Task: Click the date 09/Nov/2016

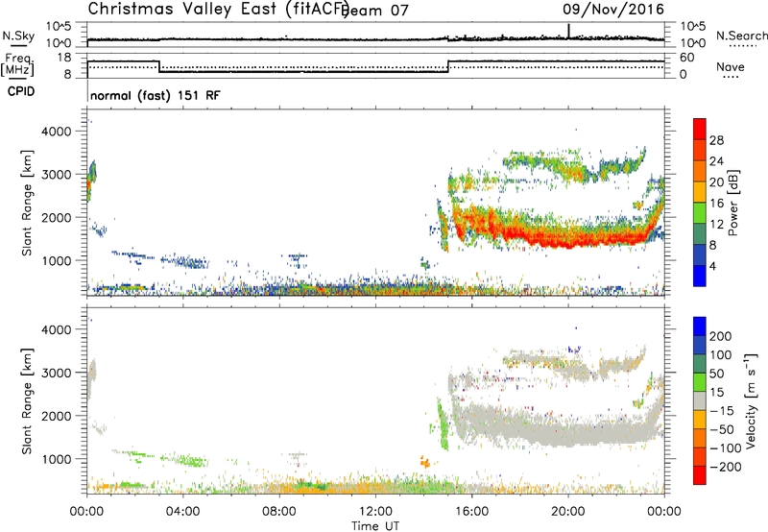Action: click(x=613, y=9)
